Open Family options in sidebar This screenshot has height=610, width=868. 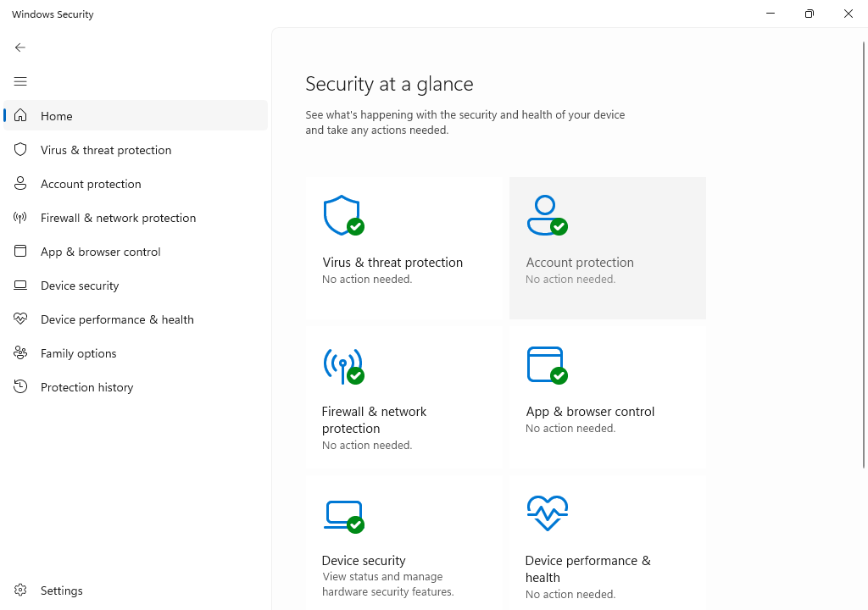(x=78, y=353)
